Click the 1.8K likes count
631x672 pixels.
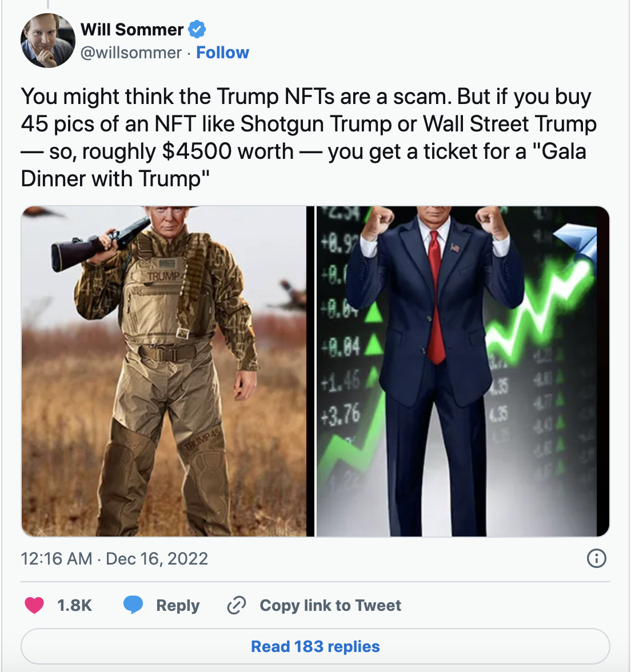74,605
